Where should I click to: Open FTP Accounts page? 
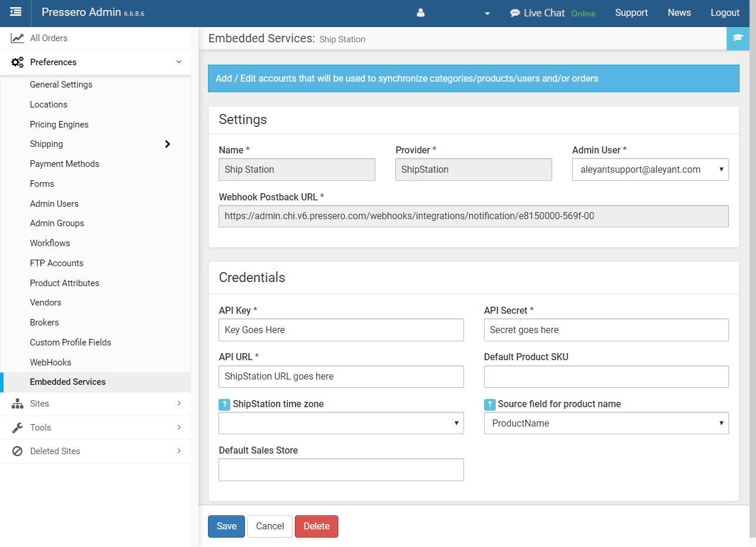tap(56, 263)
